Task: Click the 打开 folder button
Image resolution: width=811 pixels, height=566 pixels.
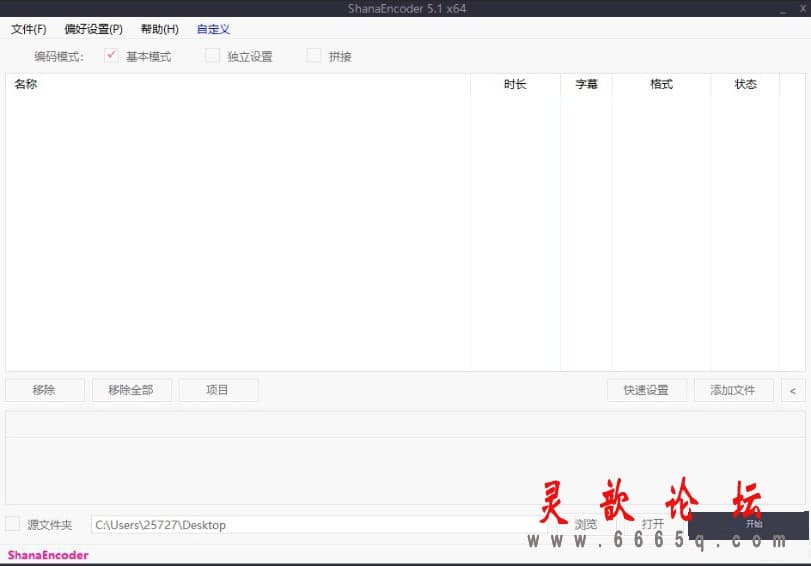Action: [653, 524]
